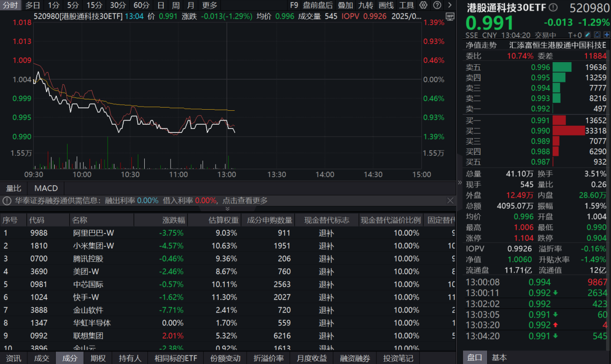
Task: Click the info icon beside 港股通科技30ETF name
Action: [x=553, y=8]
